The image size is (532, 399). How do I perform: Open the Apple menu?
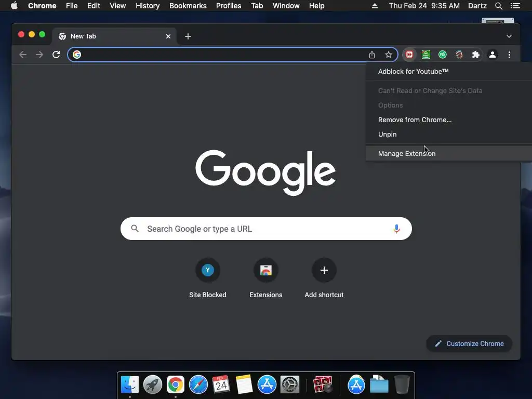14,6
